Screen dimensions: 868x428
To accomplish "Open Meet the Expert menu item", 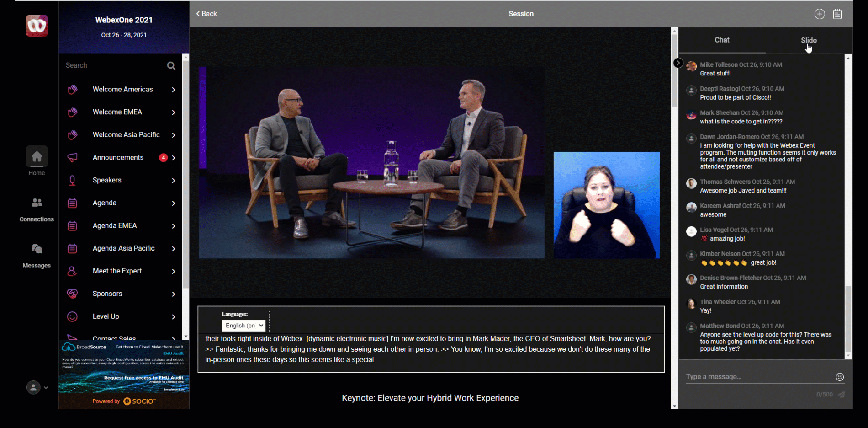I will point(121,271).
